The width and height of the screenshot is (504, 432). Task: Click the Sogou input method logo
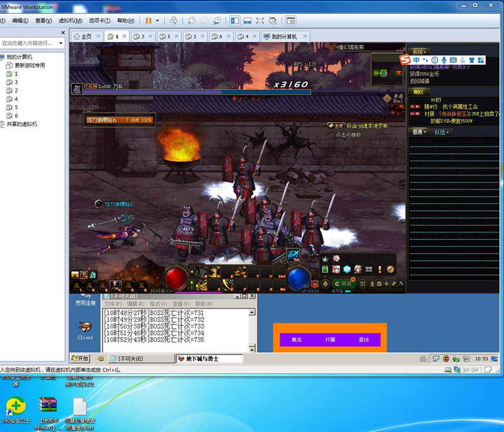tap(405, 59)
